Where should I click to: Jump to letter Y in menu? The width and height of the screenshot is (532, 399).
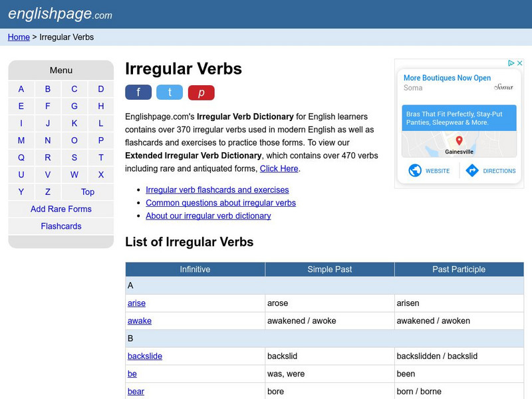pyautogui.click(x=21, y=192)
